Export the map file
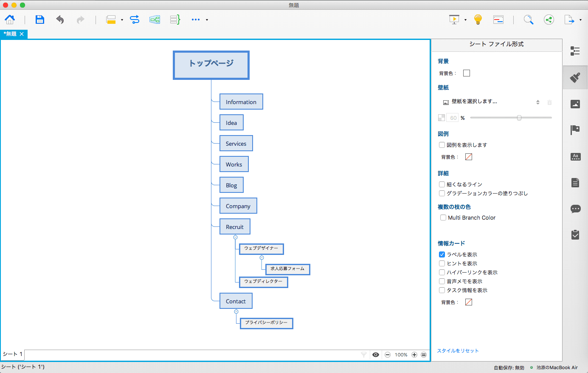Image resolution: width=588 pixels, height=373 pixels. pos(569,20)
